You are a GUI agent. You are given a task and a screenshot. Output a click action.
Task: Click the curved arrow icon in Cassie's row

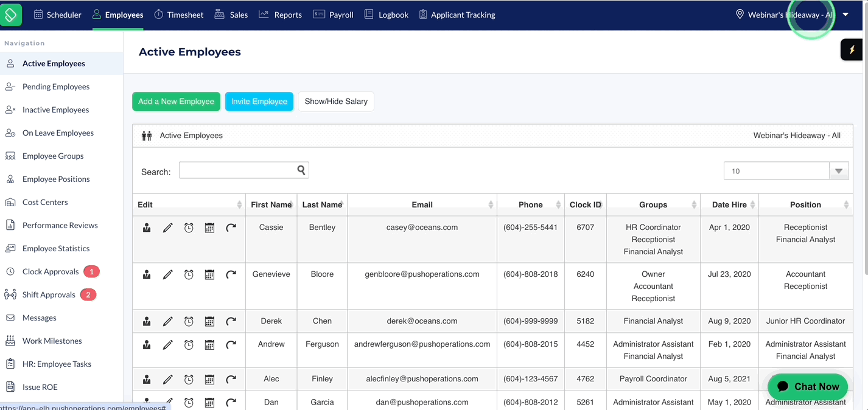[x=231, y=228]
